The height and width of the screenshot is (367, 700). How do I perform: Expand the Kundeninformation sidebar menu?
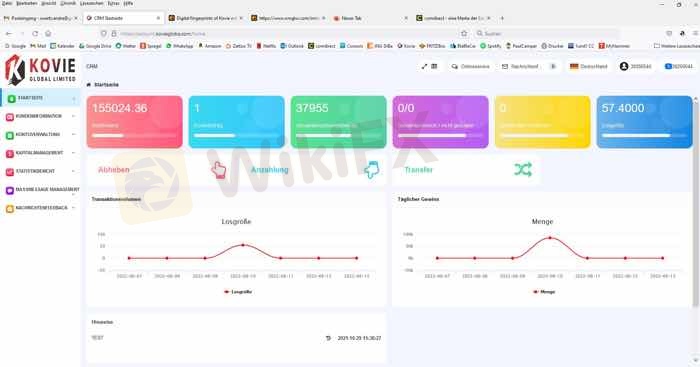[40, 117]
